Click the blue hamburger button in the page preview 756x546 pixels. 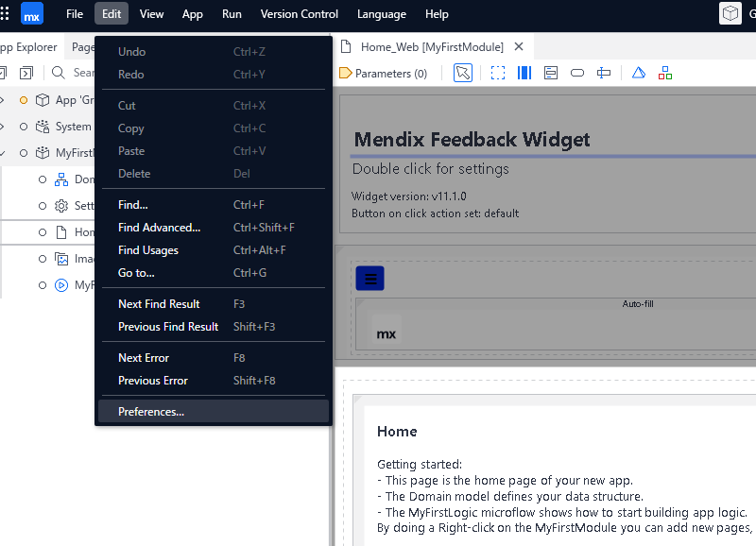click(x=369, y=278)
